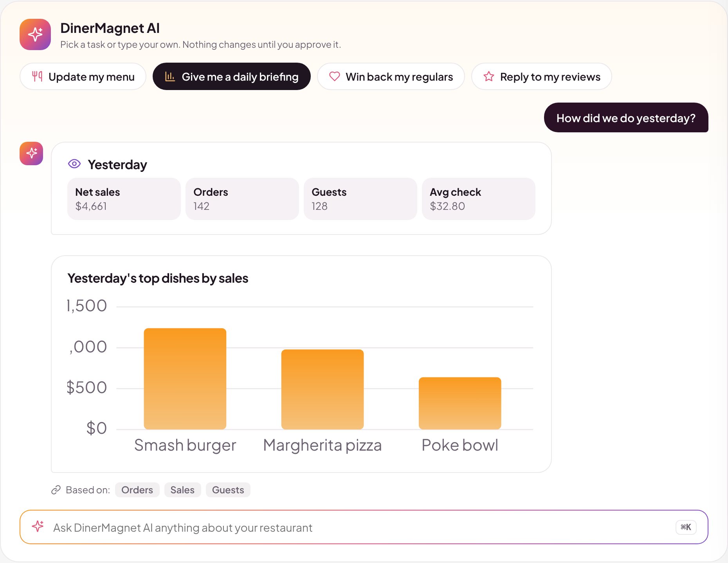Click the $500 axis value
728x563 pixels.
(x=86, y=387)
